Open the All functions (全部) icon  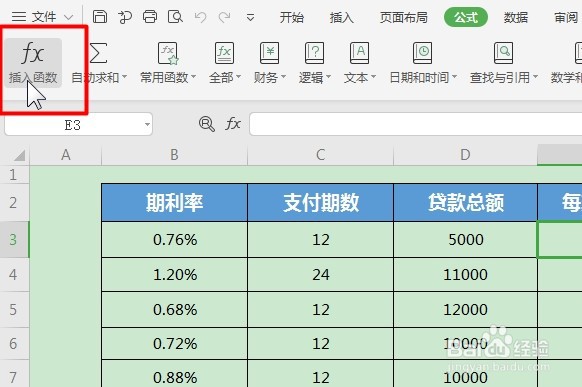(x=224, y=53)
